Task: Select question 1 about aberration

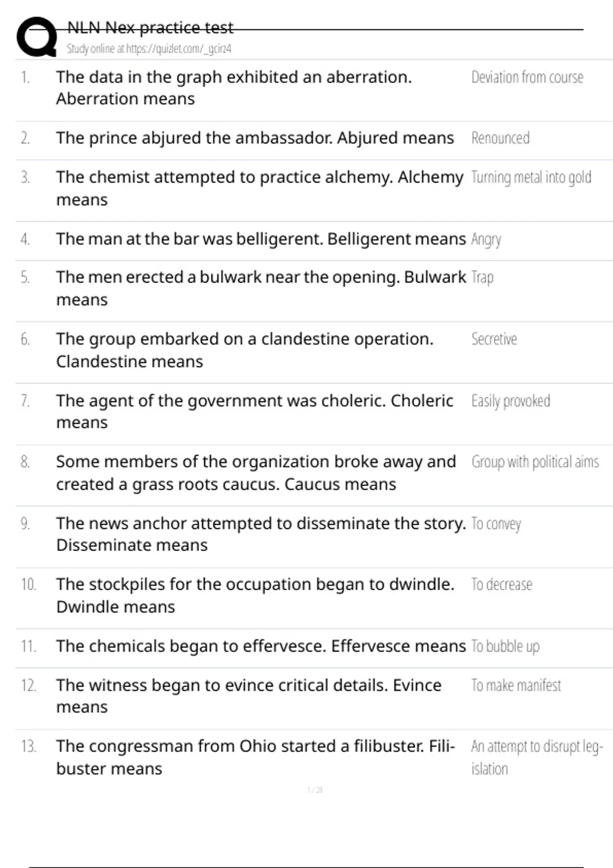Action: click(x=234, y=88)
